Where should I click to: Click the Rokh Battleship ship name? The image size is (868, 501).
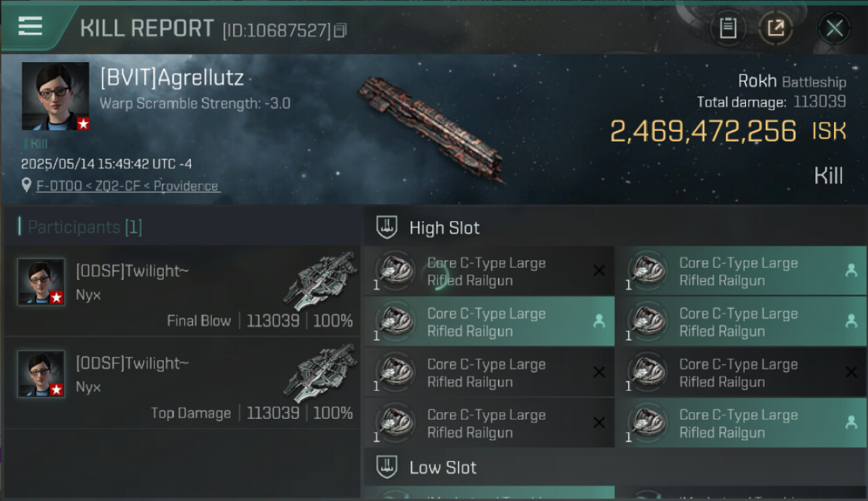click(791, 81)
